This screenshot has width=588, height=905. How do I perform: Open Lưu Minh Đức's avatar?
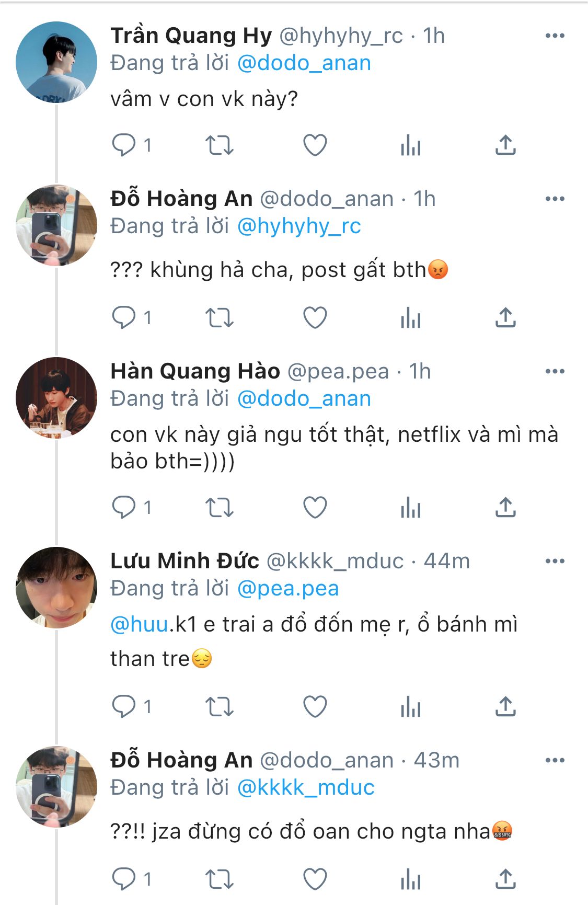56,587
